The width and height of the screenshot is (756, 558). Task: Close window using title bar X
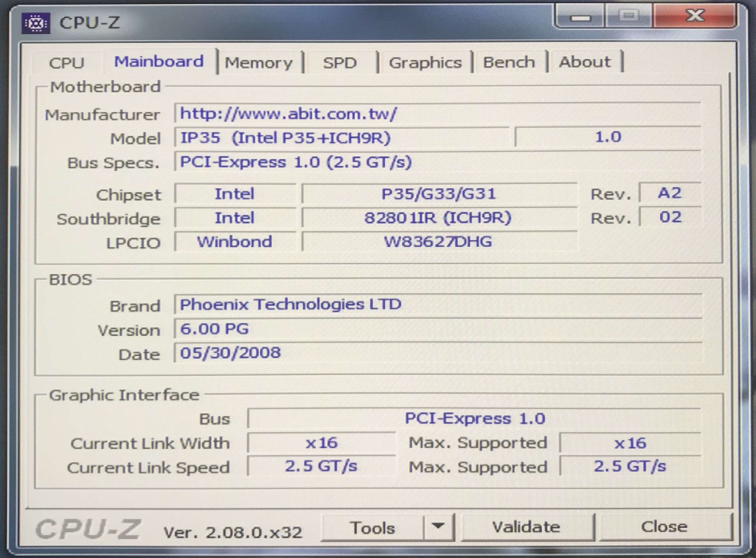click(695, 16)
